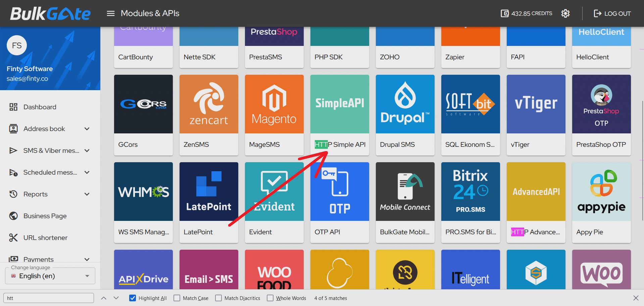This screenshot has height=306, width=644.
Task: Open the Woo Food module tile
Action: [x=274, y=269]
